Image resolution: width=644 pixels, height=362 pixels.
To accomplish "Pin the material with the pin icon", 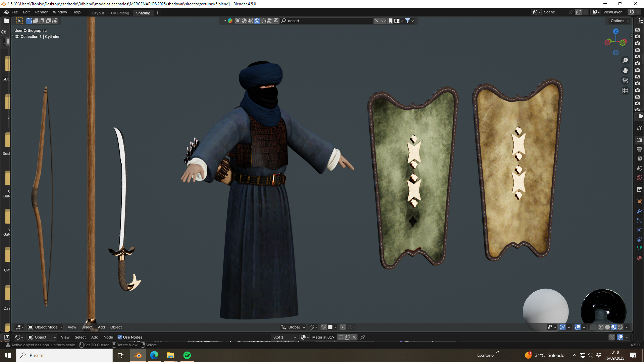I will click(x=363, y=337).
